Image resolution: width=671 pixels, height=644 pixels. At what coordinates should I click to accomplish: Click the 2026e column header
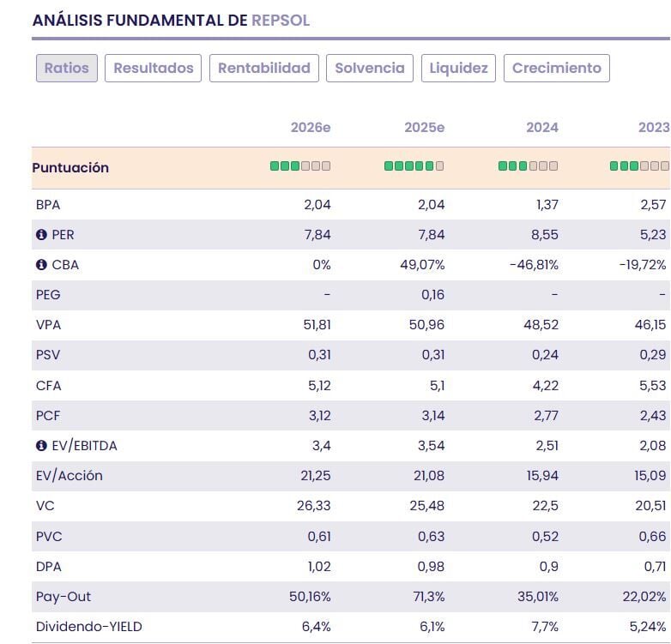(311, 128)
